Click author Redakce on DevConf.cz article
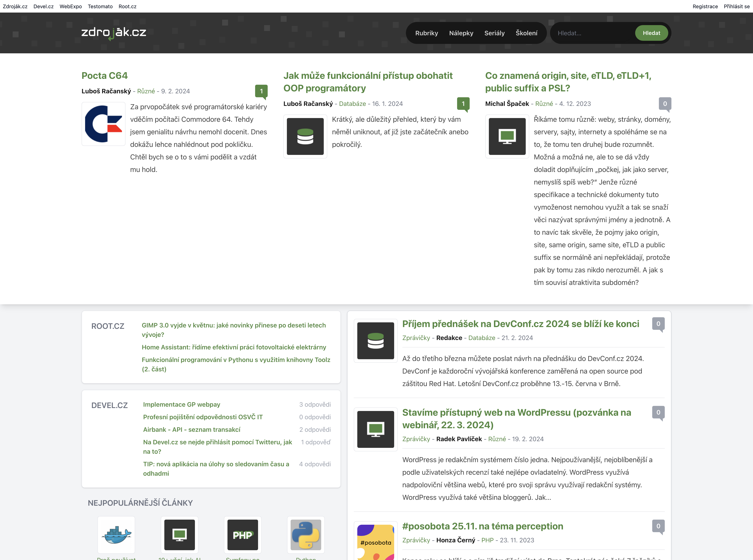 tap(449, 338)
